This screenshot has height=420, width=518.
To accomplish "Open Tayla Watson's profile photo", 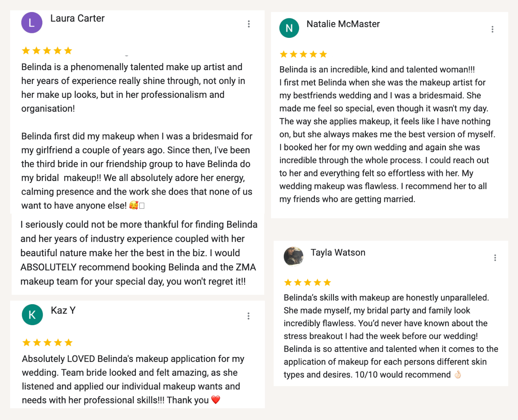I will 294,256.
